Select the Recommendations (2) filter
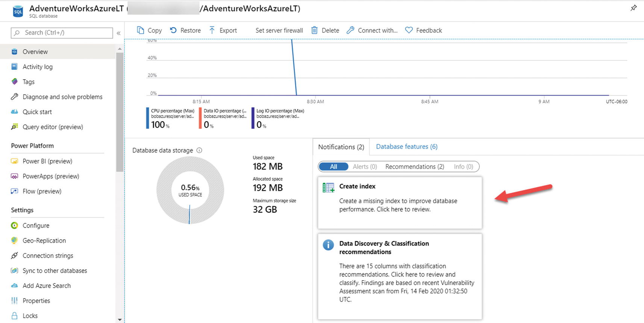Screen dimensions: 644x323 (415, 166)
